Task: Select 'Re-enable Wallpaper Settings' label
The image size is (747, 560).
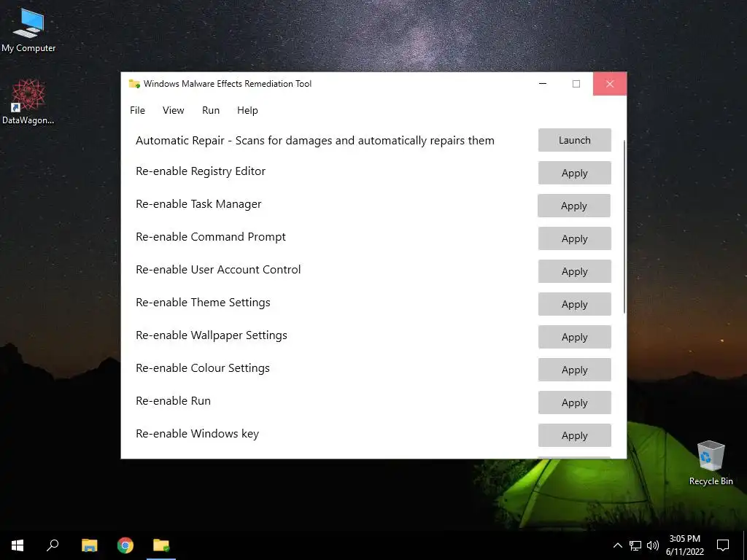Action: pos(212,335)
